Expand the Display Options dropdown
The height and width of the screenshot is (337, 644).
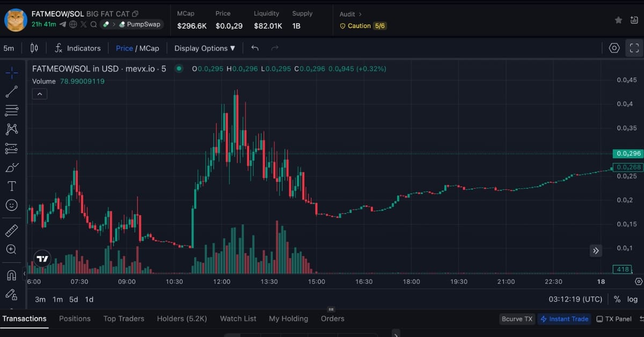[x=205, y=48]
